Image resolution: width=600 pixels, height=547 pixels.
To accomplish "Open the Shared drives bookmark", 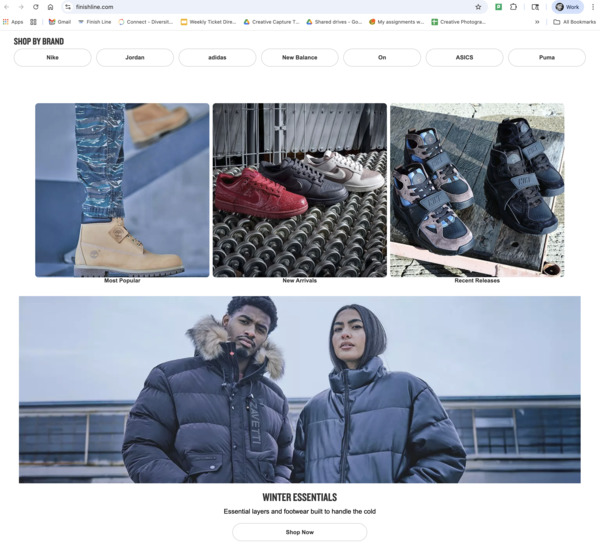I will (334, 22).
